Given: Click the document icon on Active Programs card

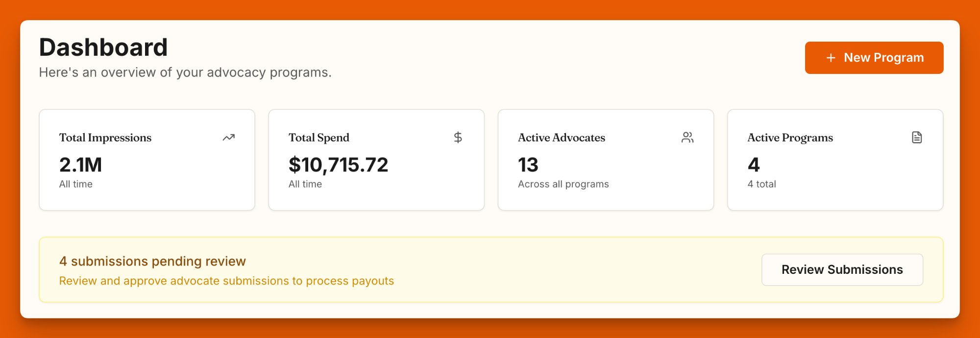Looking at the screenshot, I should pos(917,138).
